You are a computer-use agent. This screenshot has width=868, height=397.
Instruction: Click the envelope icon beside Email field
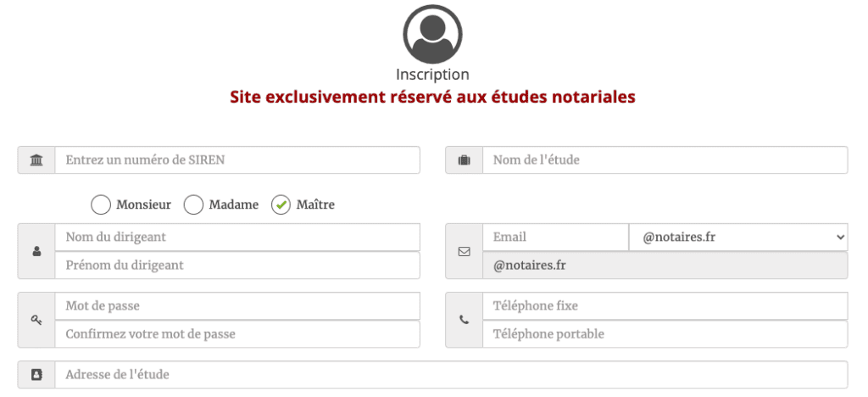(464, 251)
